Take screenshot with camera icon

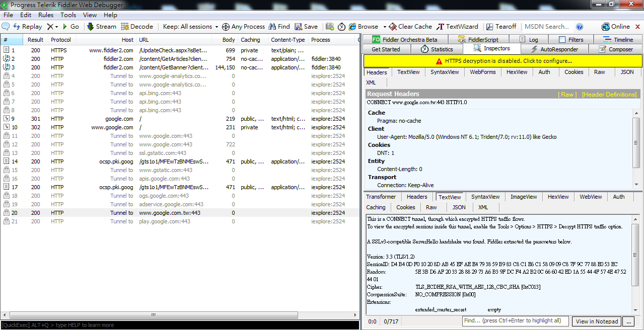point(330,27)
